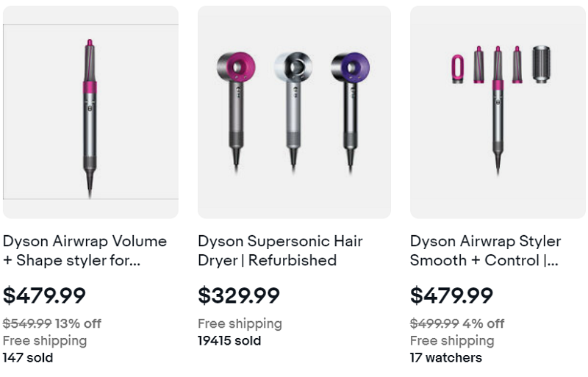Click the $479.99 price above the $499.99 original
Screen dimensions: 588x377
click(451, 295)
